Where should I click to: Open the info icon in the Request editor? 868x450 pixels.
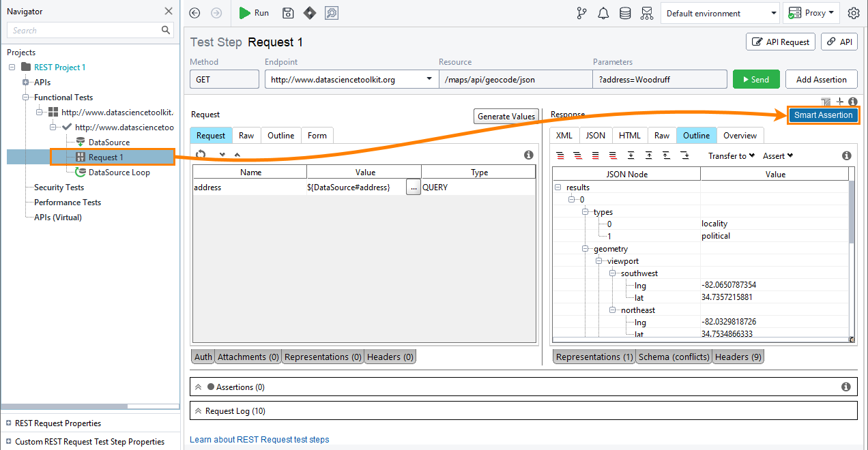tap(528, 155)
